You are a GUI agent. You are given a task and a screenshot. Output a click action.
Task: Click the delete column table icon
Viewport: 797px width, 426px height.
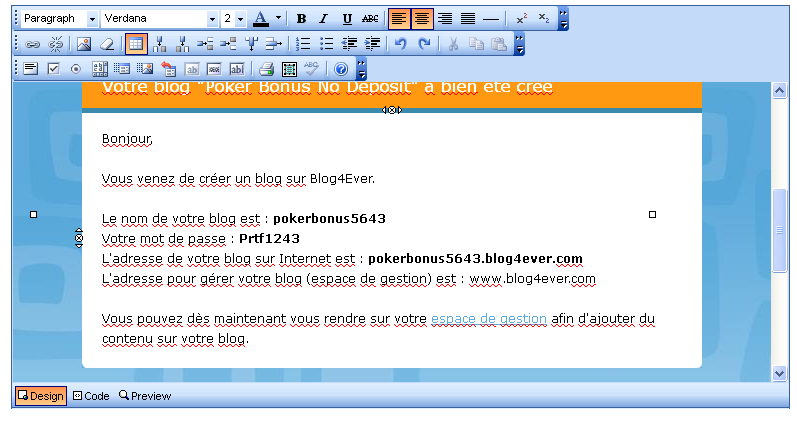pos(251,44)
